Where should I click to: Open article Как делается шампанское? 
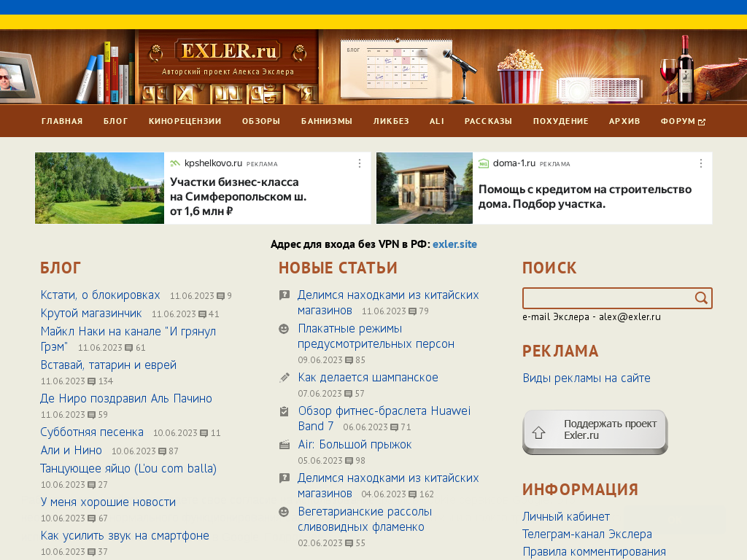coord(368,378)
